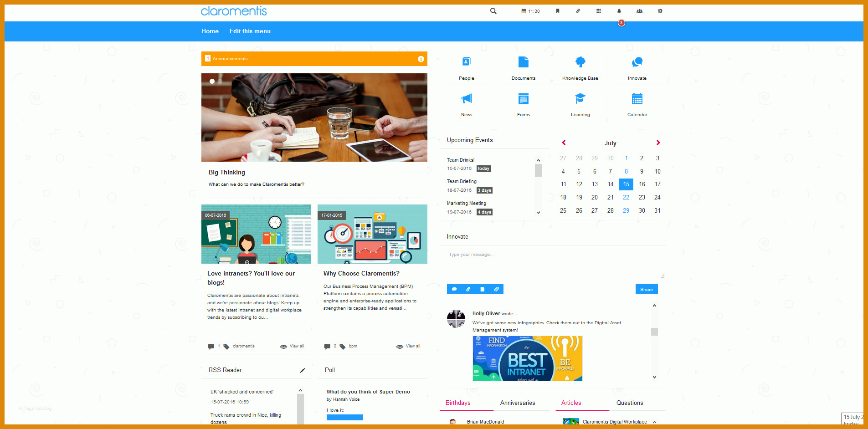
Task: Open the search magnifier icon
Action: [493, 11]
